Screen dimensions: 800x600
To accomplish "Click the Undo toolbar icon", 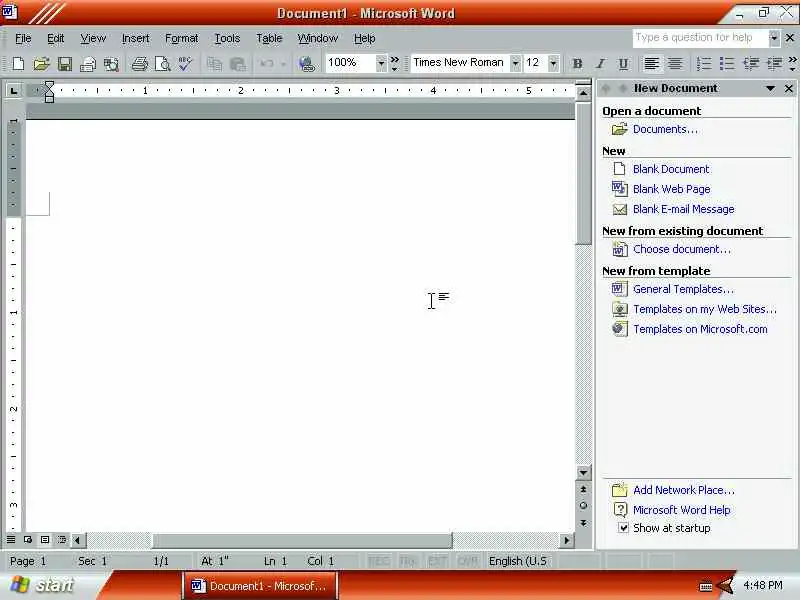I will (x=267, y=63).
